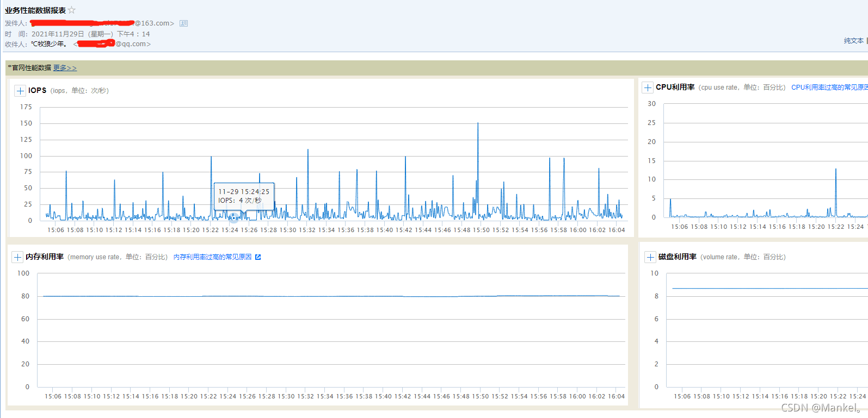Click the CPU利用率 chart title
Viewport: 868px width, 418px height.
(675, 88)
